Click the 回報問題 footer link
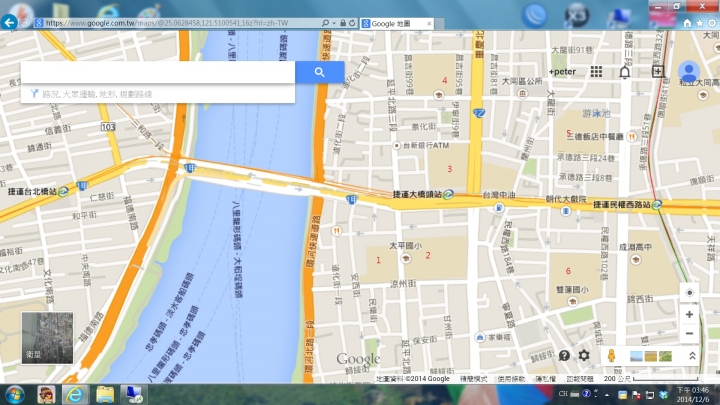This screenshot has height=405, width=720. [x=580, y=379]
